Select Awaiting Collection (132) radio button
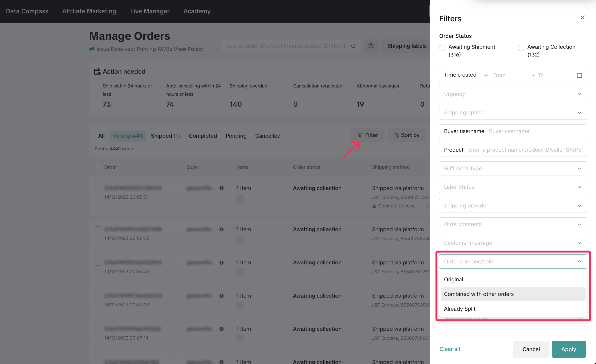The height and width of the screenshot is (364, 596). pyautogui.click(x=521, y=48)
